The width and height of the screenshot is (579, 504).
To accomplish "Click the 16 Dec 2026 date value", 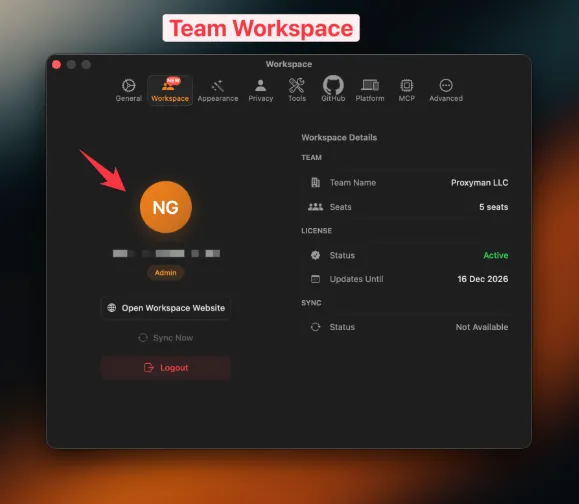I will point(483,279).
